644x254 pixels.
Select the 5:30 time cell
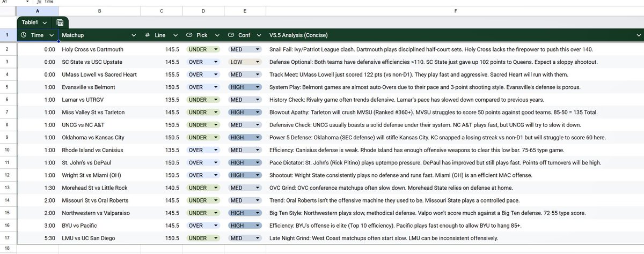click(x=38, y=238)
